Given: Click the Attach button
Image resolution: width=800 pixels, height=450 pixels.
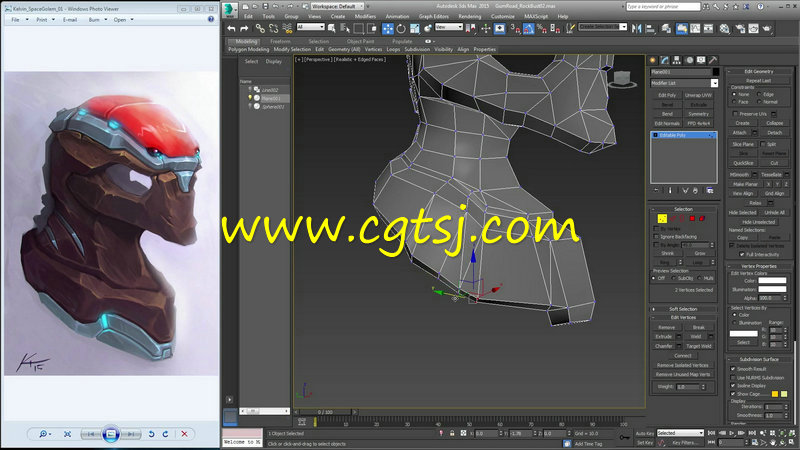Looking at the screenshot, I should coord(740,133).
